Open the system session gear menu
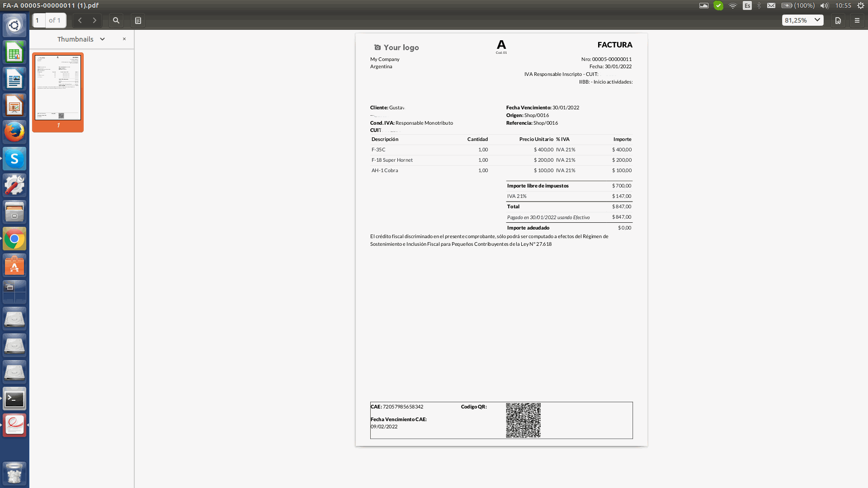This screenshot has height=488, width=868. 861,5
